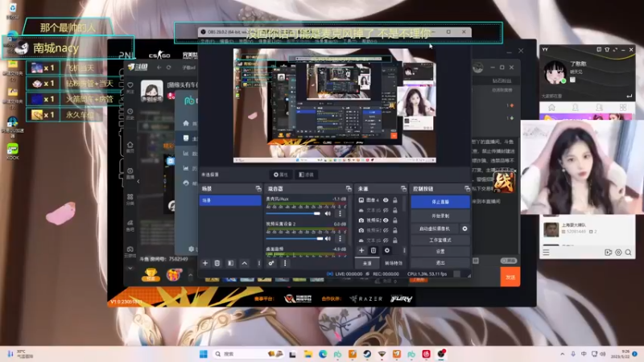Viewport: 644px width, 362px height.
Task: Start the virtual camera button
Action: 435,228
